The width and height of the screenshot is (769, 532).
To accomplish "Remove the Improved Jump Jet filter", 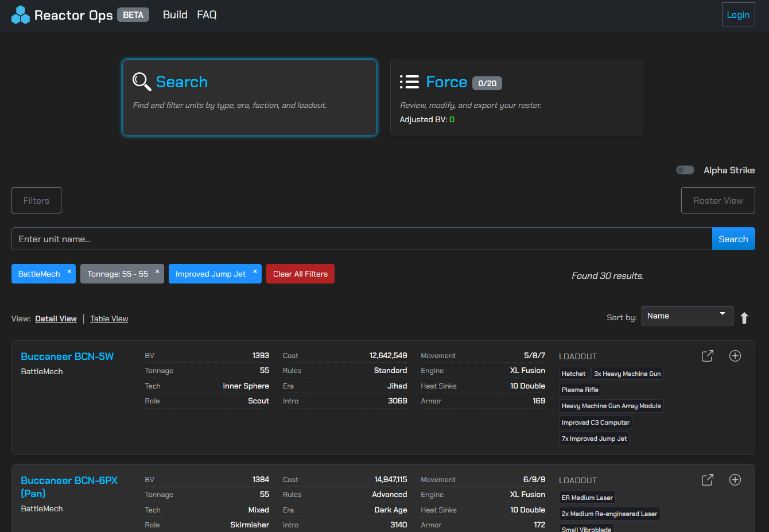I will pos(255,272).
